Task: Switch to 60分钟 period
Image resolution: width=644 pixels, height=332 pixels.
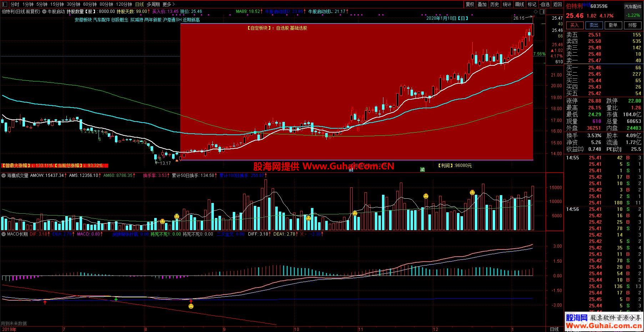Action: pyautogui.click(x=90, y=4)
